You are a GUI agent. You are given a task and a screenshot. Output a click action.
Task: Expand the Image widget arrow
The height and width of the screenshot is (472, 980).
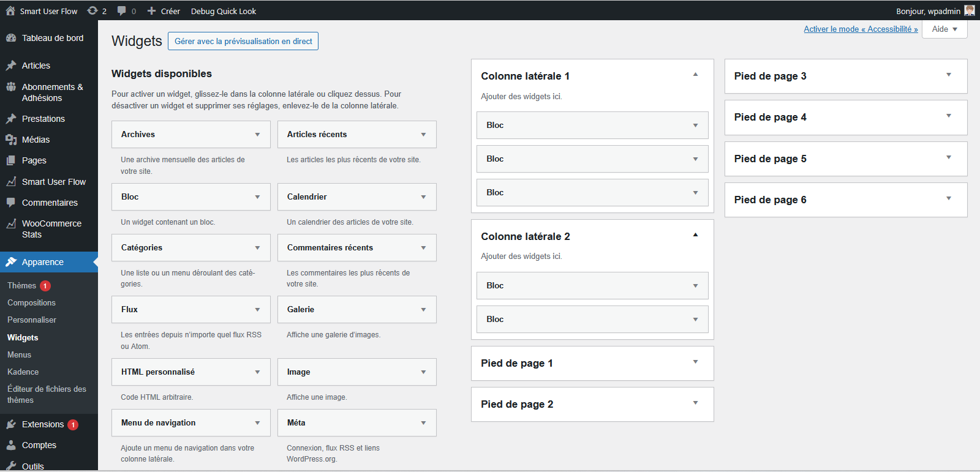[423, 372]
